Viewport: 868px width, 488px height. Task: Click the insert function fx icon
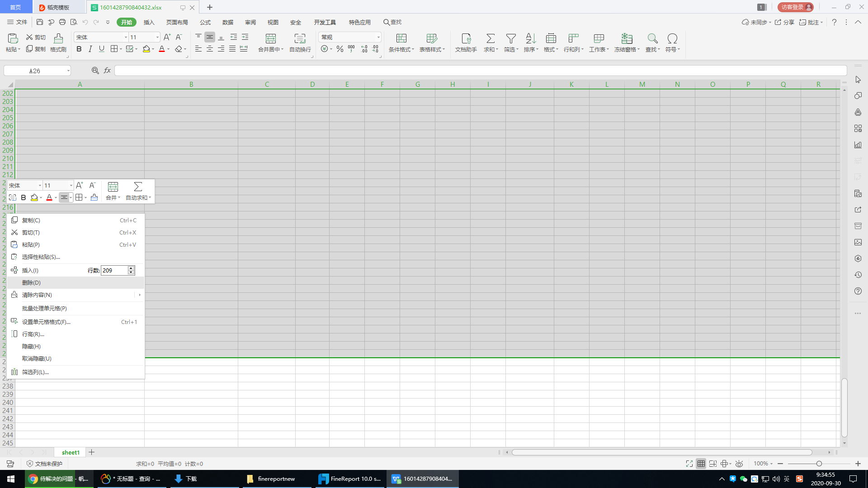[x=107, y=70]
